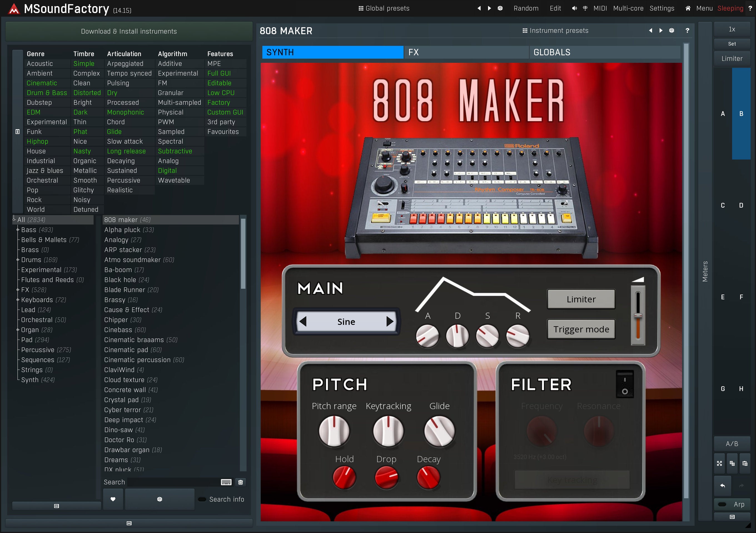Select Cinematic braaams from instrument list
Viewport: 756px width, 533px height.
pos(134,340)
